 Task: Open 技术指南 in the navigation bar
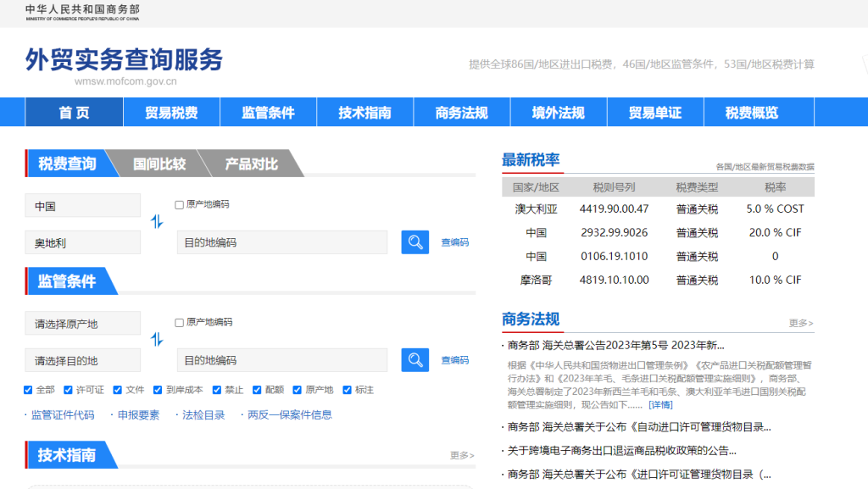pyautogui.click(x=365, y=113)
